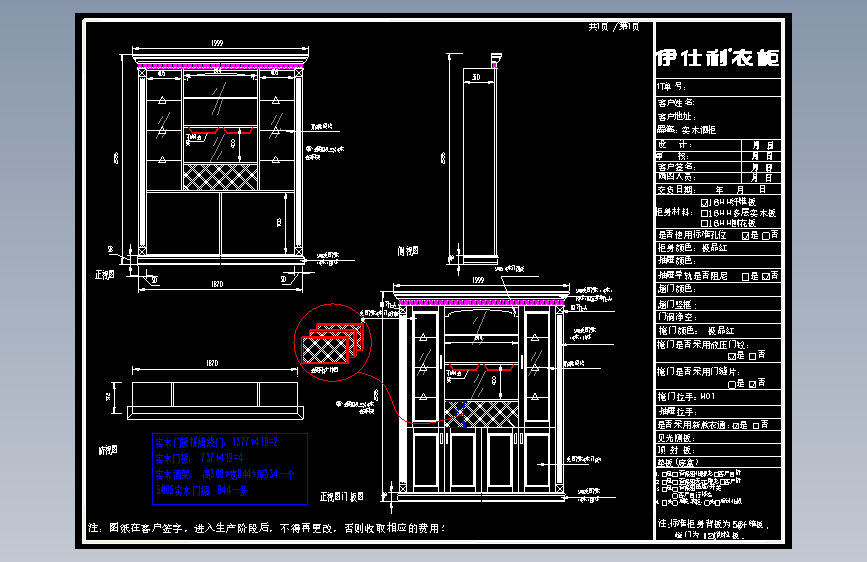Select the 订单号 field label
The width and height of the screenshot is (867, 562).
pos(672,87)
